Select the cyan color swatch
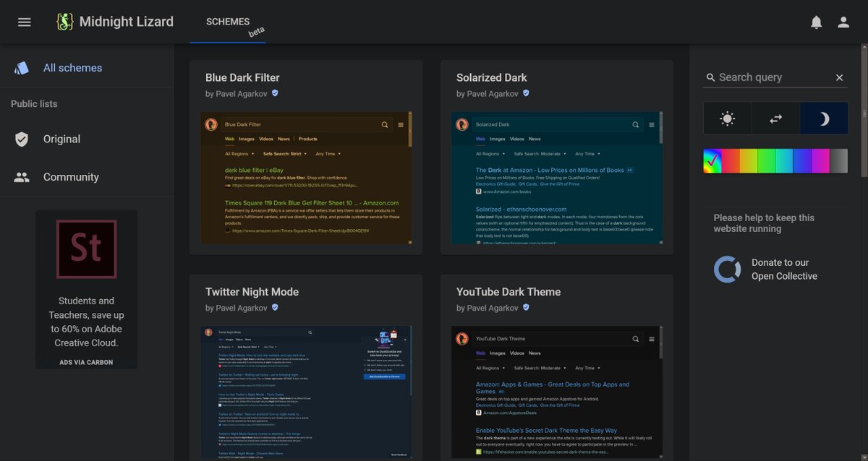868x461 pixels. [785, 160]
